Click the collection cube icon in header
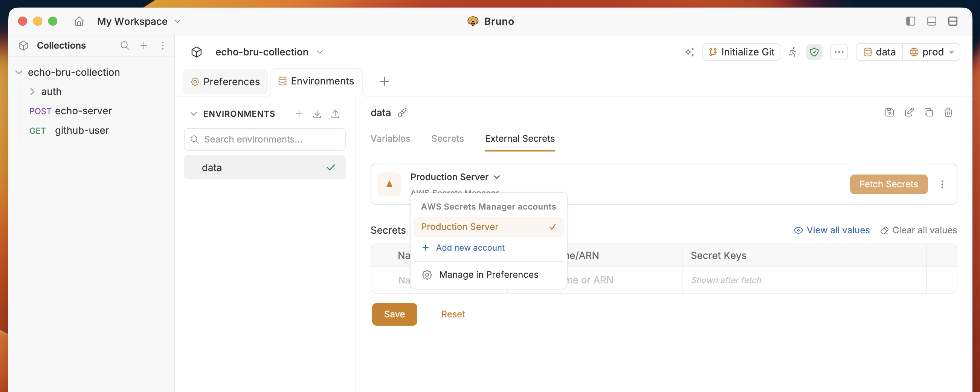Viewport: 980px width, 392px height. (196, 52)
